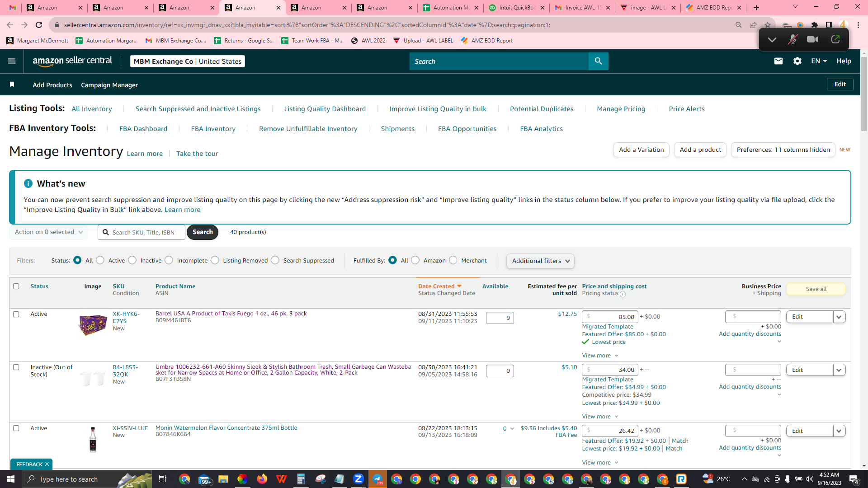This screenshot has height=488, width=868.
Task: Toggle the camera in the meeting overlay
Action: [x=812, y=40]
